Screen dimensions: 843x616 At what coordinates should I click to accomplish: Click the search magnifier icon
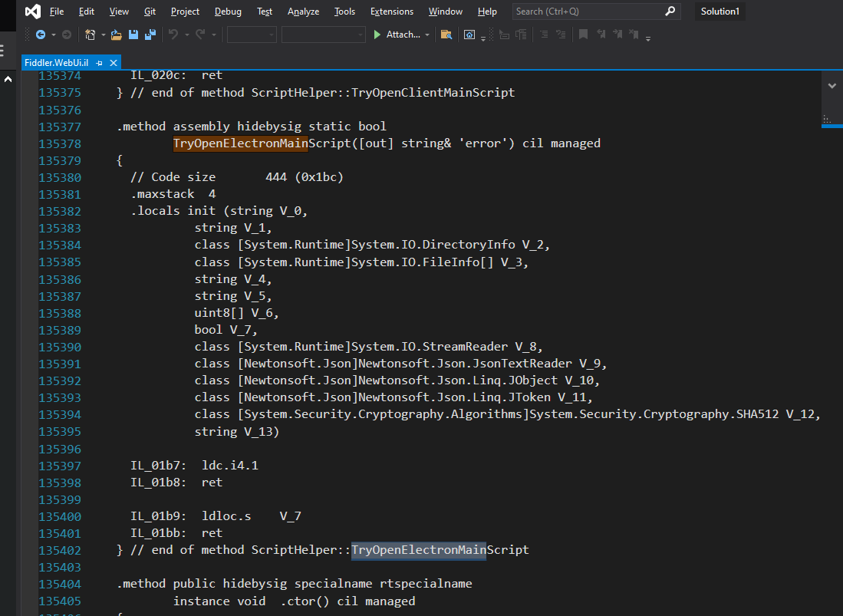click(670, 12)
